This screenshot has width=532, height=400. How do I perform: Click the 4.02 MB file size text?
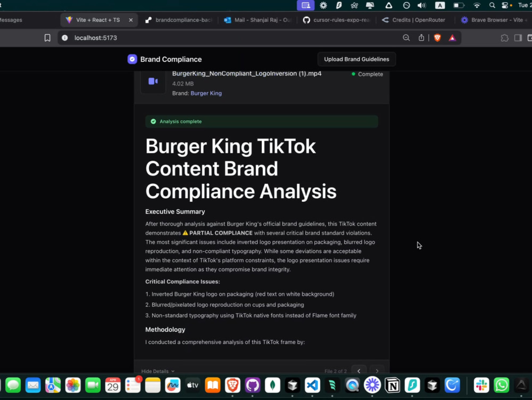(x=183, y=84)
